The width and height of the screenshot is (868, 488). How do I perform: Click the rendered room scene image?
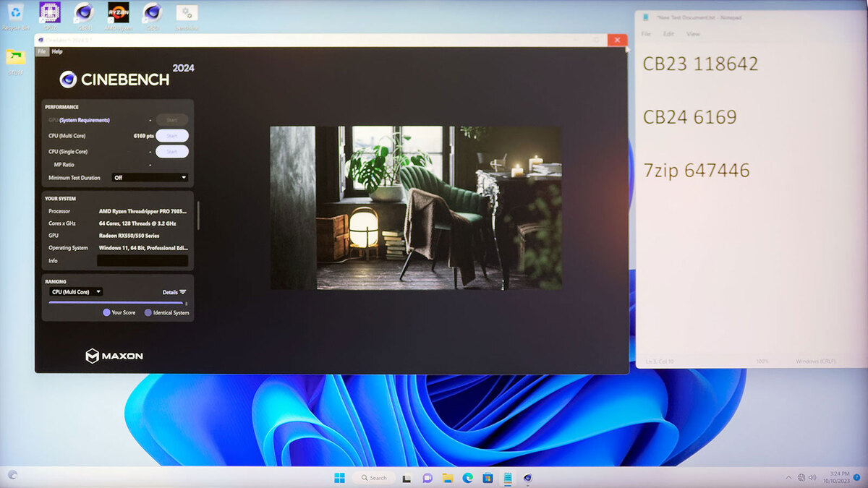[x=416, y=208]
